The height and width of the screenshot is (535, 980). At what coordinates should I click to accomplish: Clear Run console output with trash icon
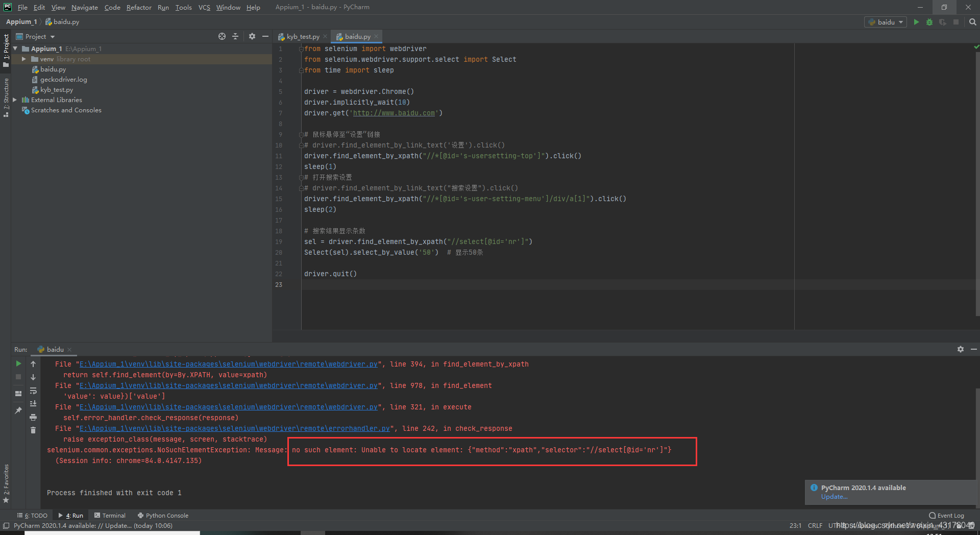click(x=33, y=430)
